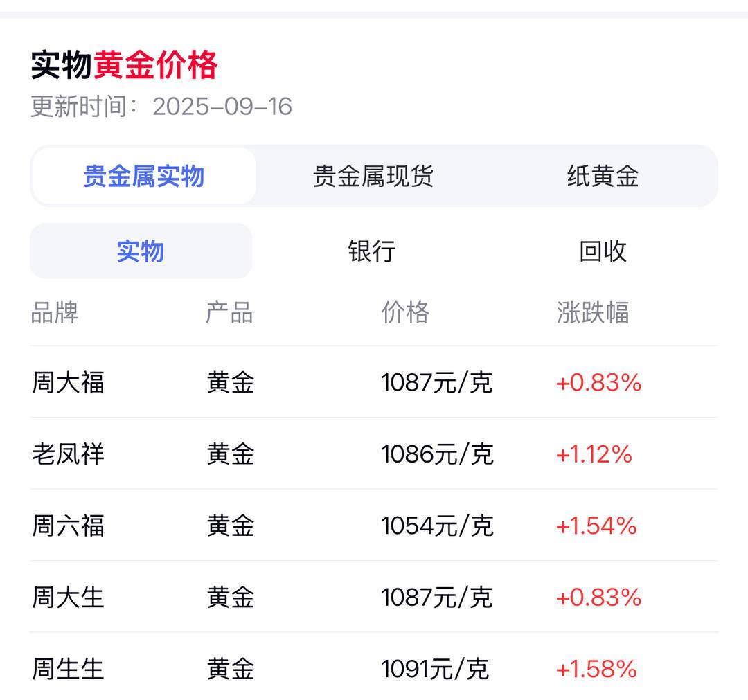The height and width of the screenshot is (700, 748).
Task: Sort by the 价格 column header
Action: (405, 313)
